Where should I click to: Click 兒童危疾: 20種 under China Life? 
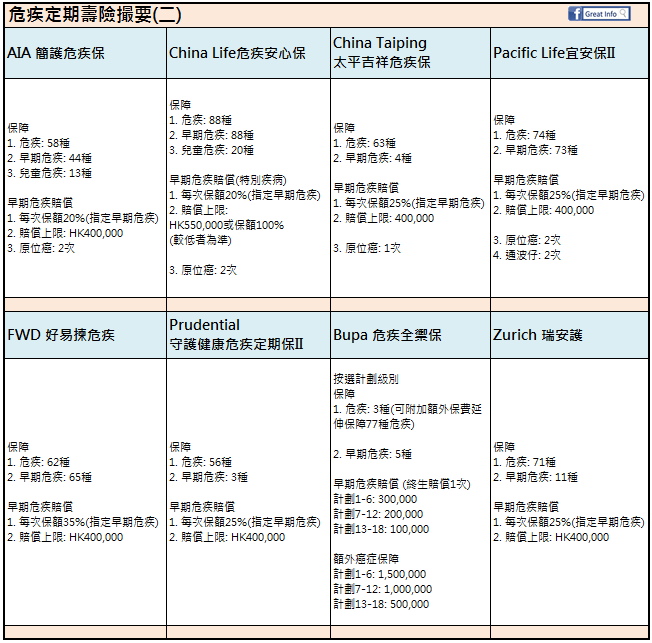212,150
